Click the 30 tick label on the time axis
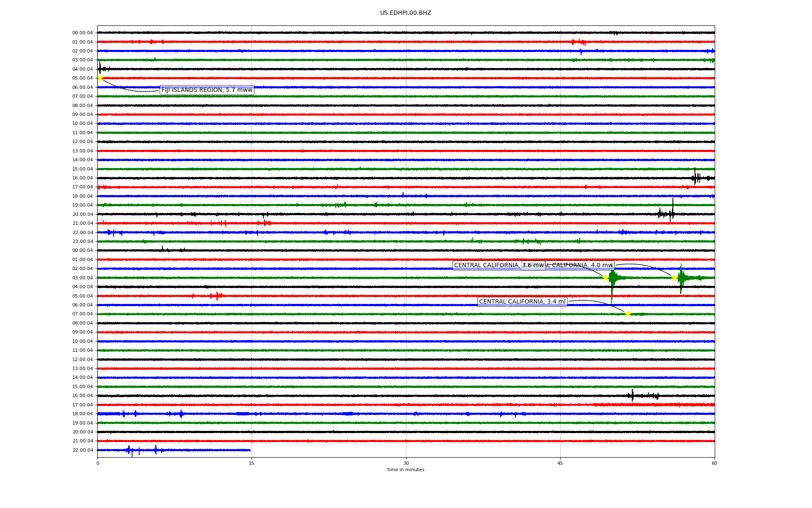812x508 pixels. (x=406, y=463)
